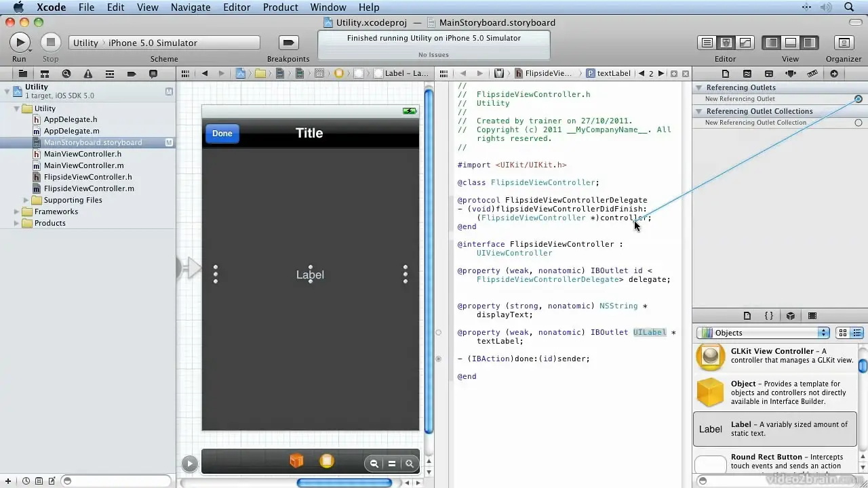Expand the Supporting Files folder
The image size is (868, 488).
(x=26, y=200)
